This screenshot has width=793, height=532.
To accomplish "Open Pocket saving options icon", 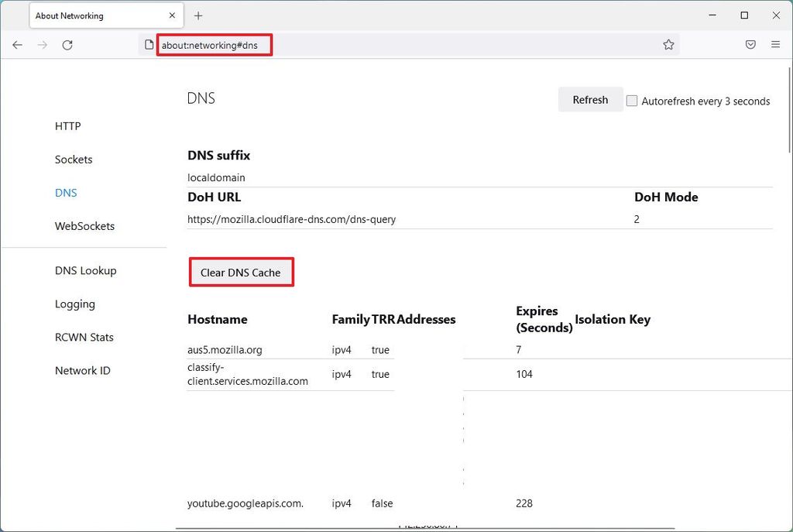I will (x=750, y=45).
